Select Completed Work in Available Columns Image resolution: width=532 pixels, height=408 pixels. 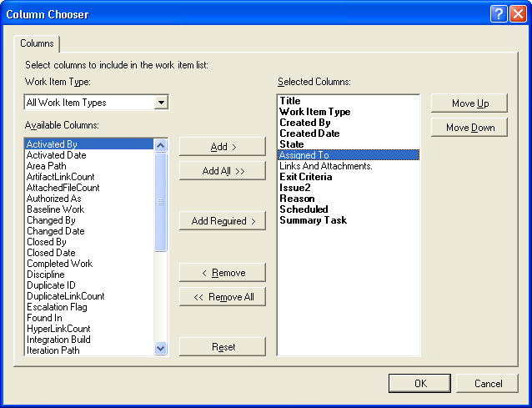tap(59, 264)
